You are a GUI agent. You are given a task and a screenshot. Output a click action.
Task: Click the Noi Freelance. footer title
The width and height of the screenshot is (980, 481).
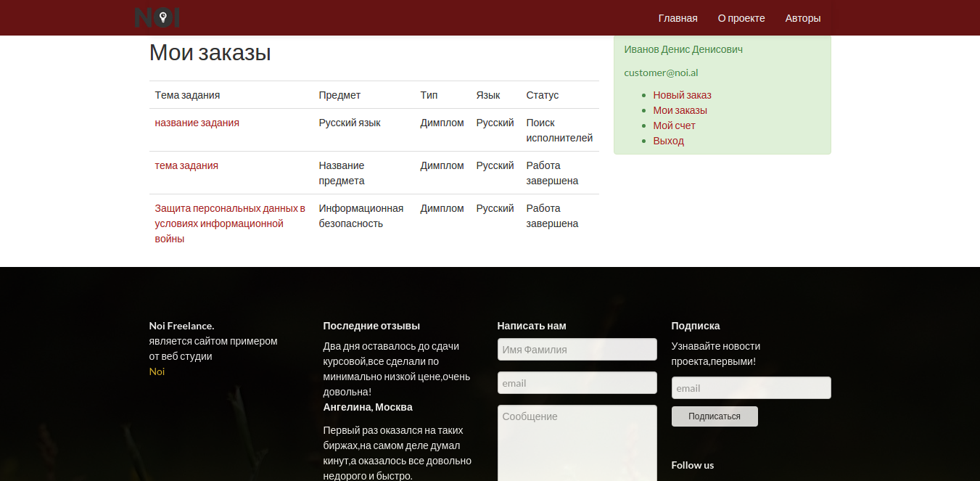click(x=181, y=326)
